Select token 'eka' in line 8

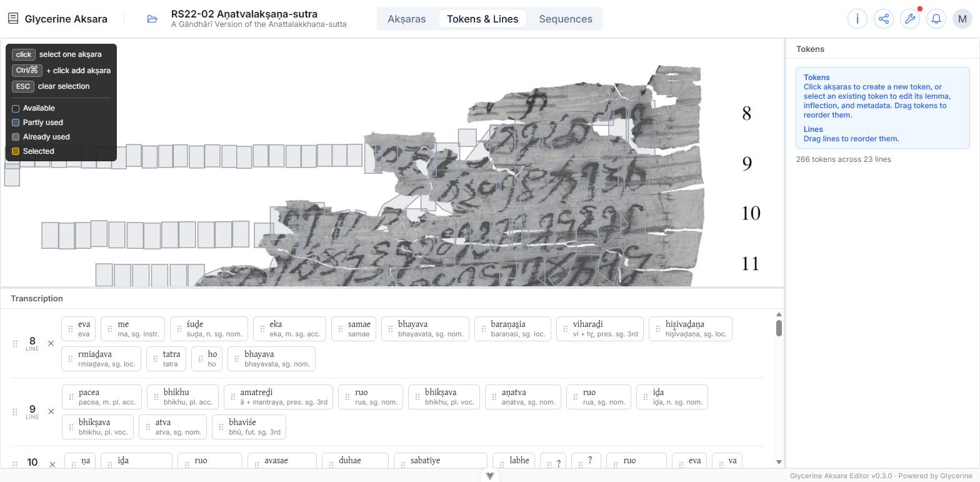click(x=289, y=329)
